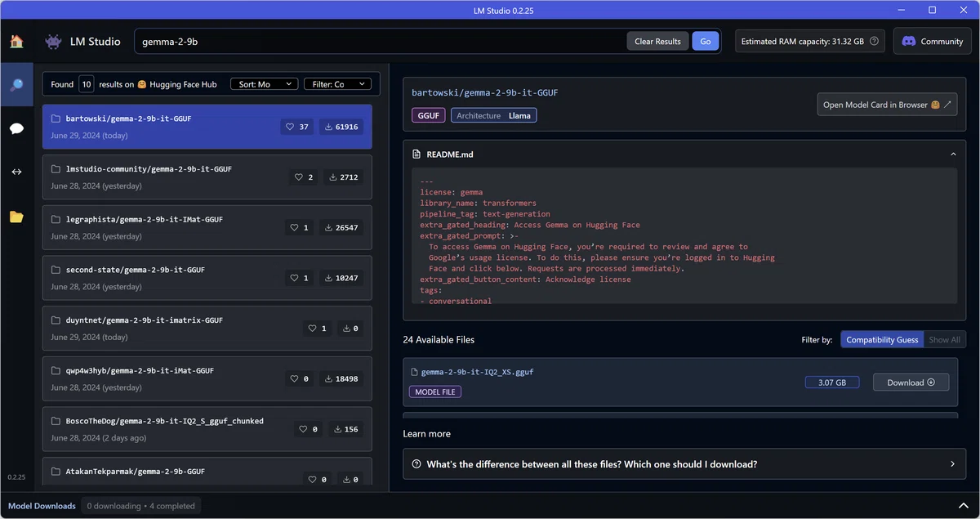Click the 3.07 GB file size label

coord(832,382)
